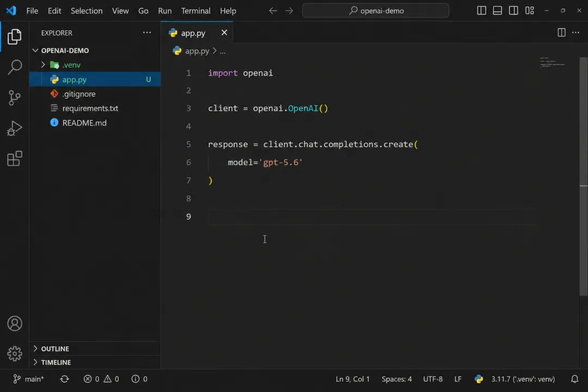Click the editor vertical scrollbar
This screenshot has height=392, width=588.
584,176
